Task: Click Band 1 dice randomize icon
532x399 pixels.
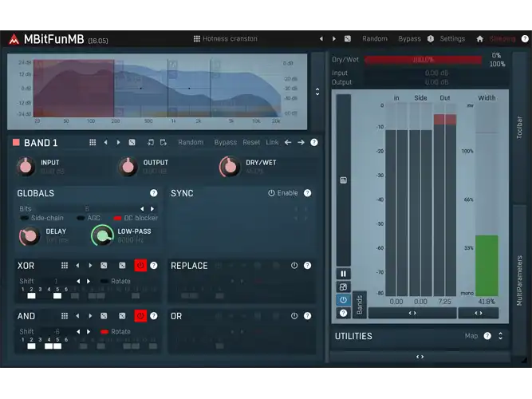Action: click(132, 142)
